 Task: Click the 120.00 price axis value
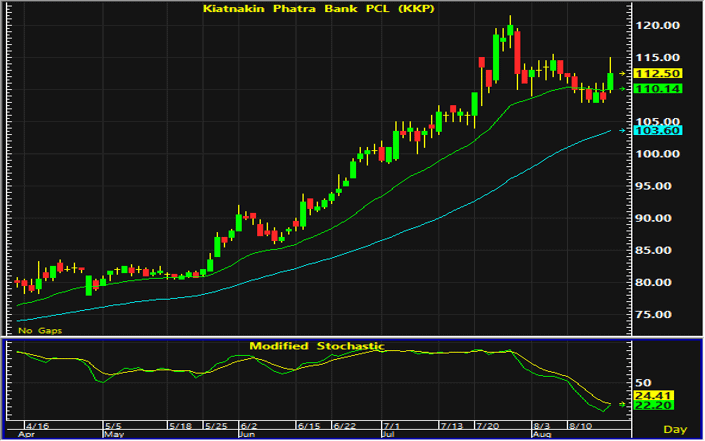pos(657,25)
